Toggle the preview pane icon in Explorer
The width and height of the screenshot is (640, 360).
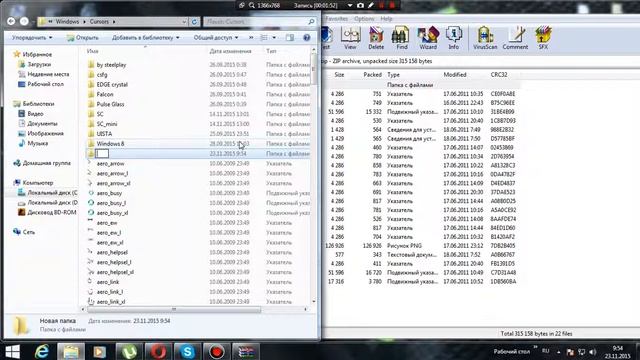(290, 38)
